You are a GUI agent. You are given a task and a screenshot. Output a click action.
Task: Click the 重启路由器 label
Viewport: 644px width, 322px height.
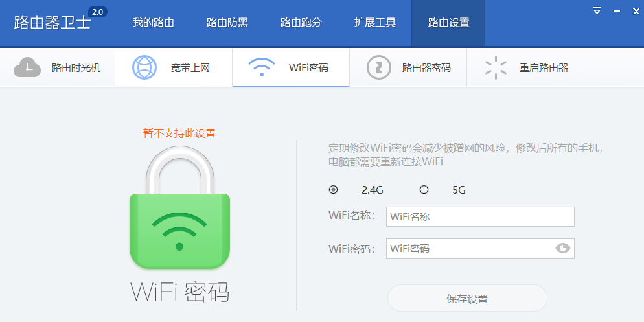544,68
